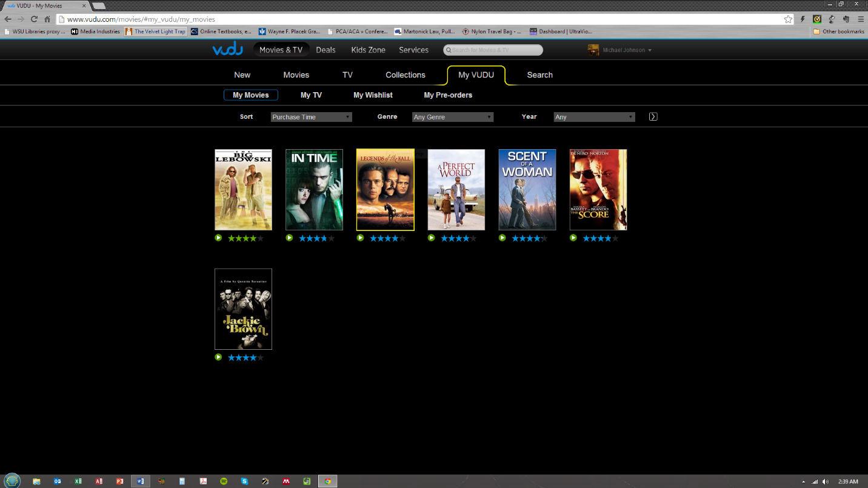Open the Legends of the Fall poster

[386, 190]
